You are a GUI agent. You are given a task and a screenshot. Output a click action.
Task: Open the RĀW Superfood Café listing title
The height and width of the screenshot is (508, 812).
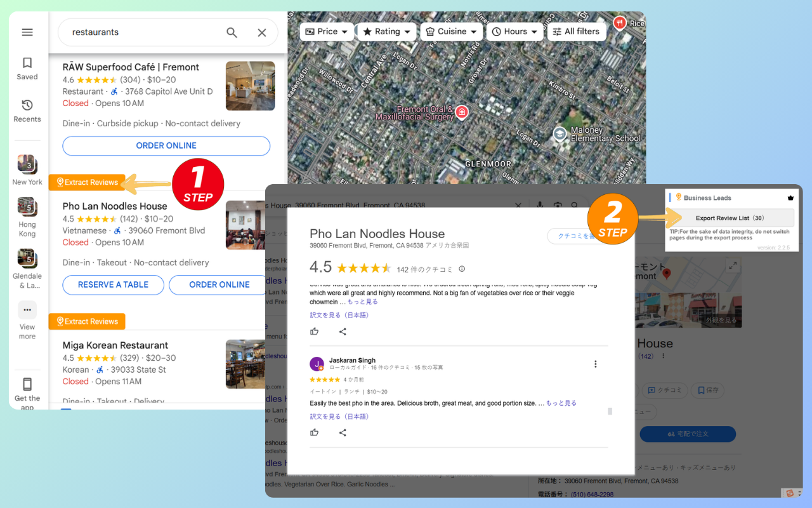tap(131, 67)
